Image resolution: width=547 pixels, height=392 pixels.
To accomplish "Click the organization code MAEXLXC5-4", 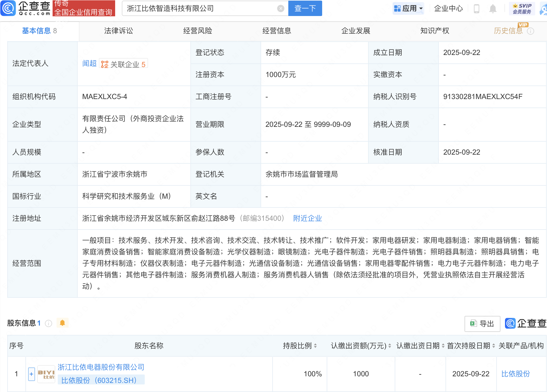I will pyautogui.click(x=105, y=97).
